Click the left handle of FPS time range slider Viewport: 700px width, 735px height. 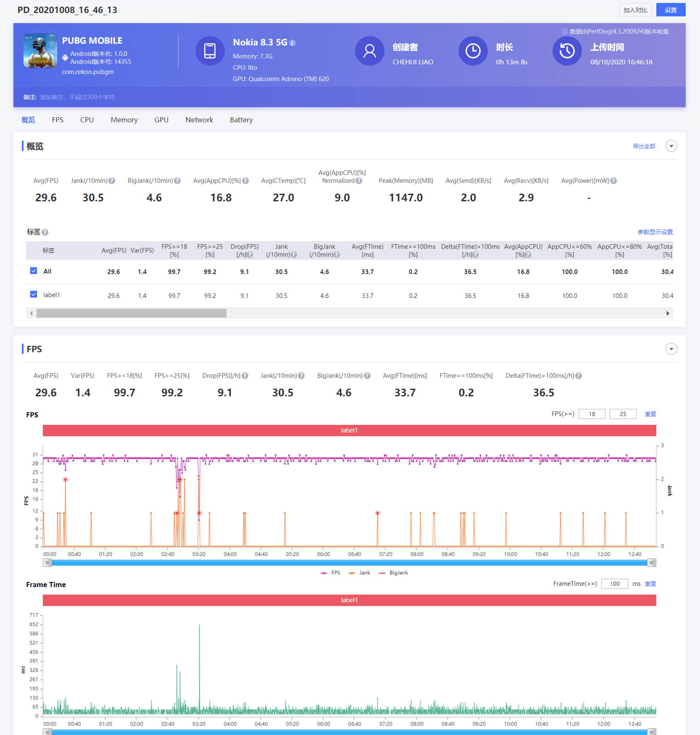click(47, 563)
